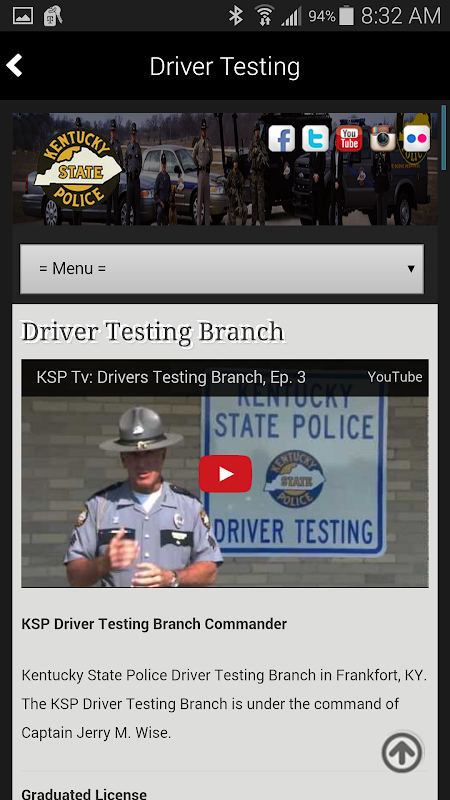Open the Instagram social icon
The width and height of the screenshot is (450, 800).
point(383,138)
